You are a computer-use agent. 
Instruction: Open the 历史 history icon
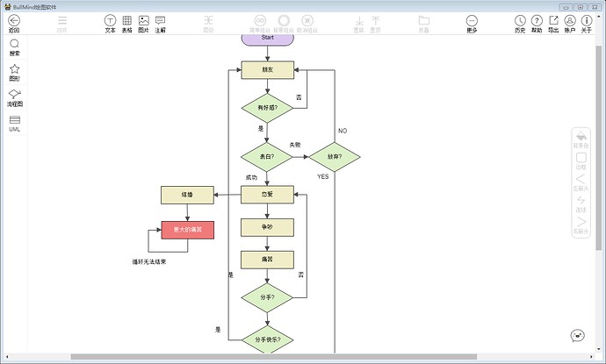pos(520,20)
